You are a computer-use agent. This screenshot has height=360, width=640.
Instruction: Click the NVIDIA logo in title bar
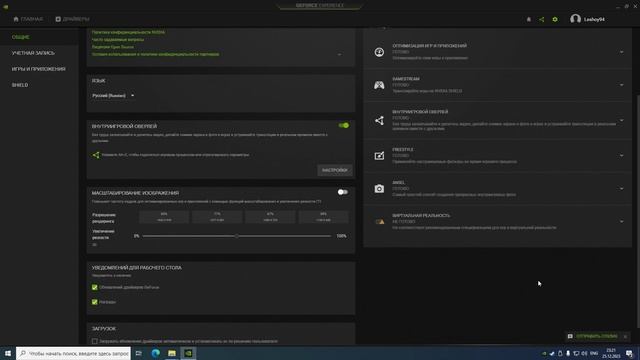coord(6,6)
